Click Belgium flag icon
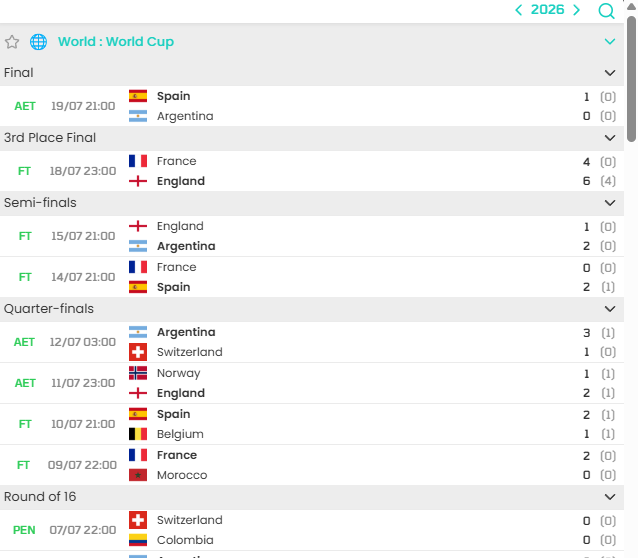The width and height of the screenshot is (638, 558). (138, 434)
